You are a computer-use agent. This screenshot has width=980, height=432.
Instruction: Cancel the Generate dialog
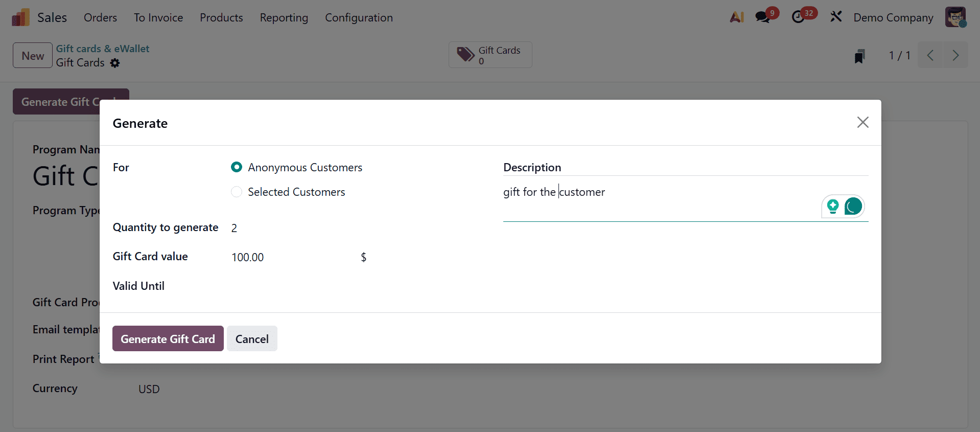pyautogui.click(x=252, y=339)
